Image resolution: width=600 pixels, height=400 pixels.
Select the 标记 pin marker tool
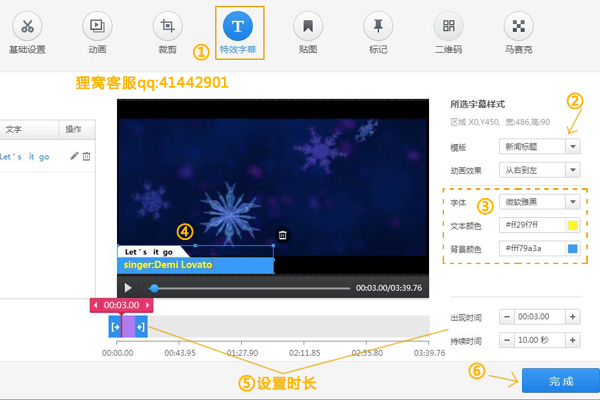[378, 33]
